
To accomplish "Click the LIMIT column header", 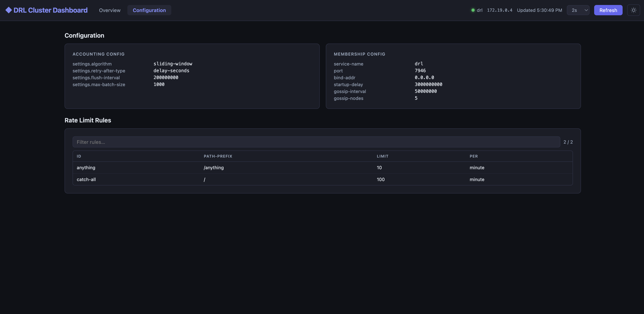I will pyautogui.click(x=383, y=156).
